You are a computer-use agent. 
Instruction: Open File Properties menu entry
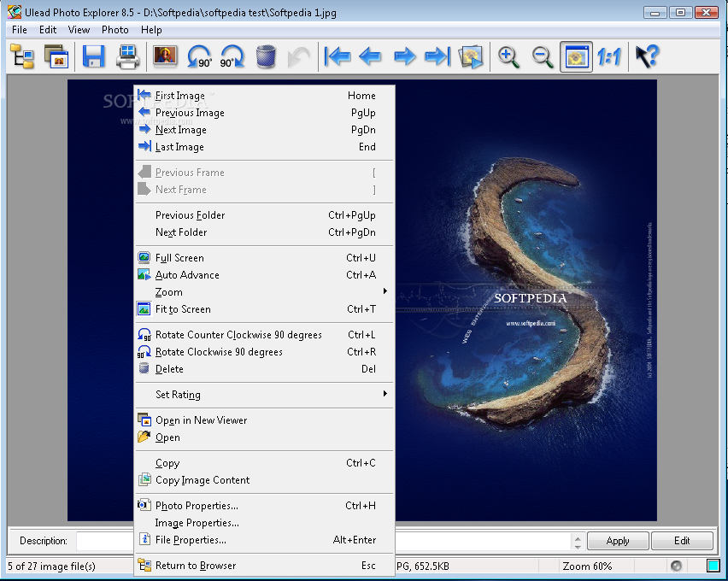pos(265,541)
